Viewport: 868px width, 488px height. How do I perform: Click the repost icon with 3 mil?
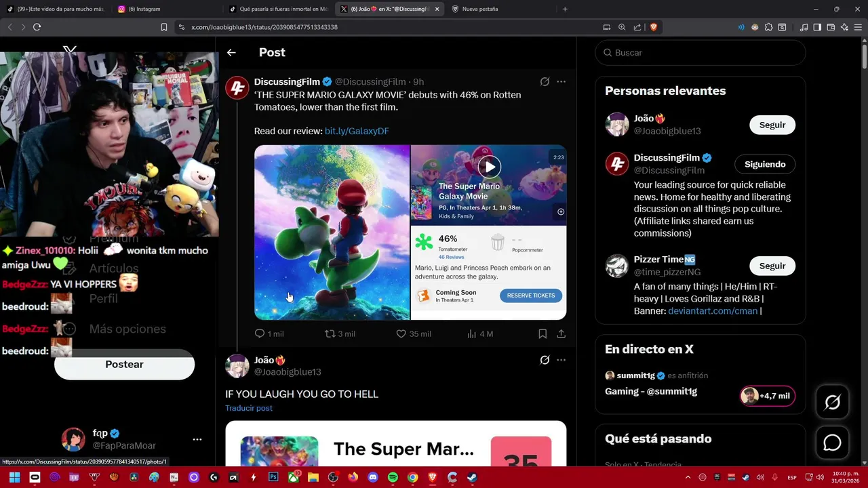coord(330,333)
